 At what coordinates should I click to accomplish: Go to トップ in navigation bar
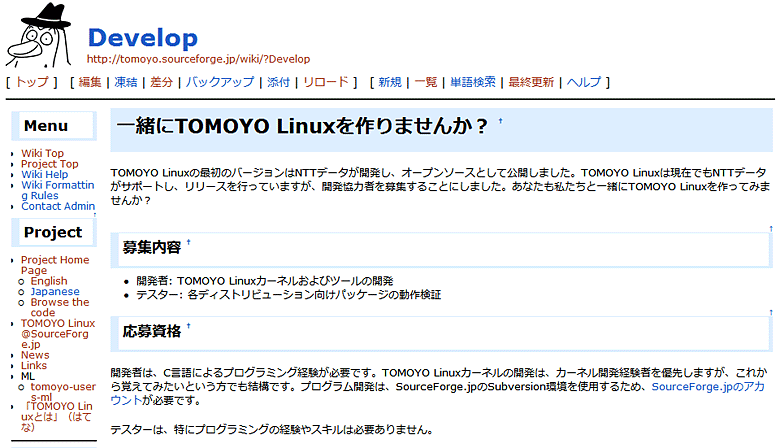pyautogui.click(x=32, y=82)
